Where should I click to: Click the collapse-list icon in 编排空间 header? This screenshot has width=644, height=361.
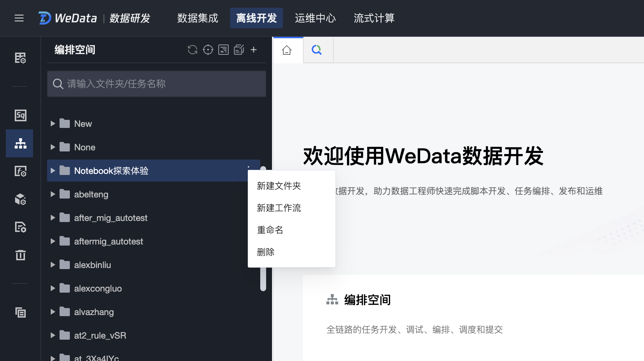pos(223,50)
